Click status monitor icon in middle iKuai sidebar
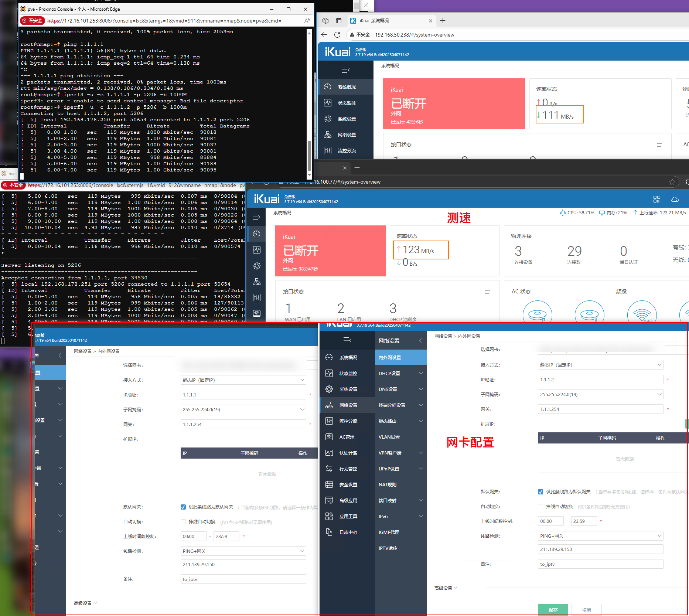 (x=257, y=250)
